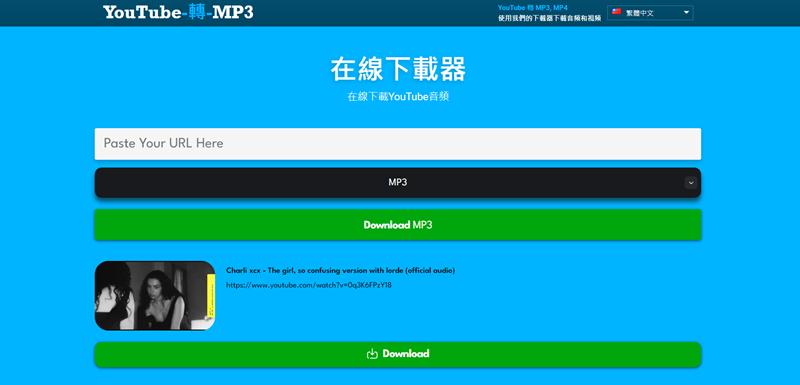Screen dimensions: 800x385
Task: Click the youtube.com/watch URL text
Action: point(309,285)
